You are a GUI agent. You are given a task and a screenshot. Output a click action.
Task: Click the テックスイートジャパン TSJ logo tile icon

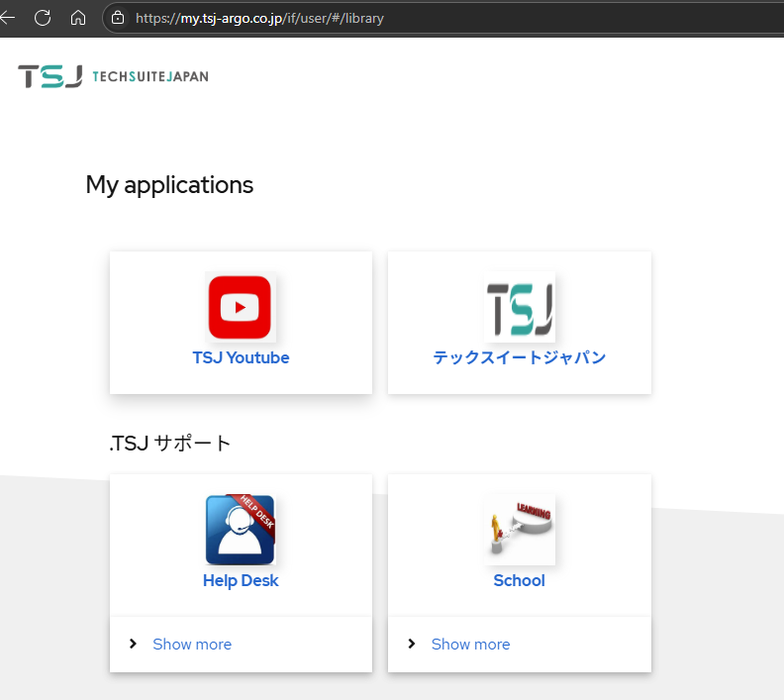tap(520, 307)
